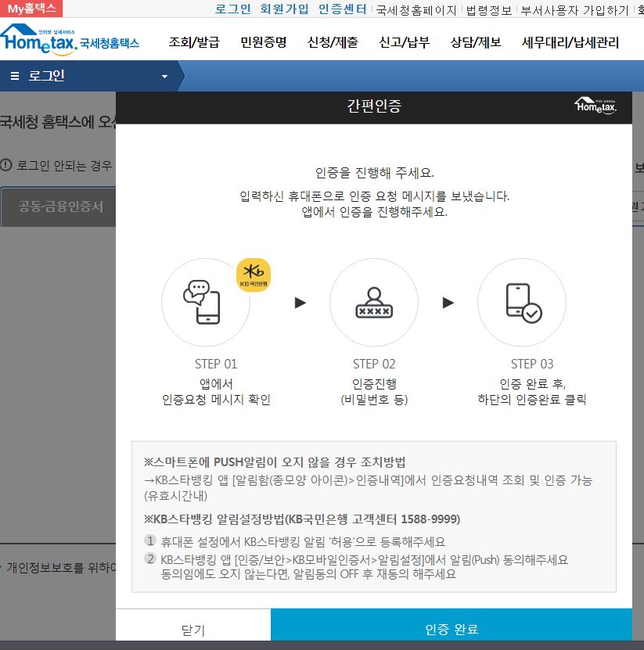Open the 인증센터 link

pos(343,9)
